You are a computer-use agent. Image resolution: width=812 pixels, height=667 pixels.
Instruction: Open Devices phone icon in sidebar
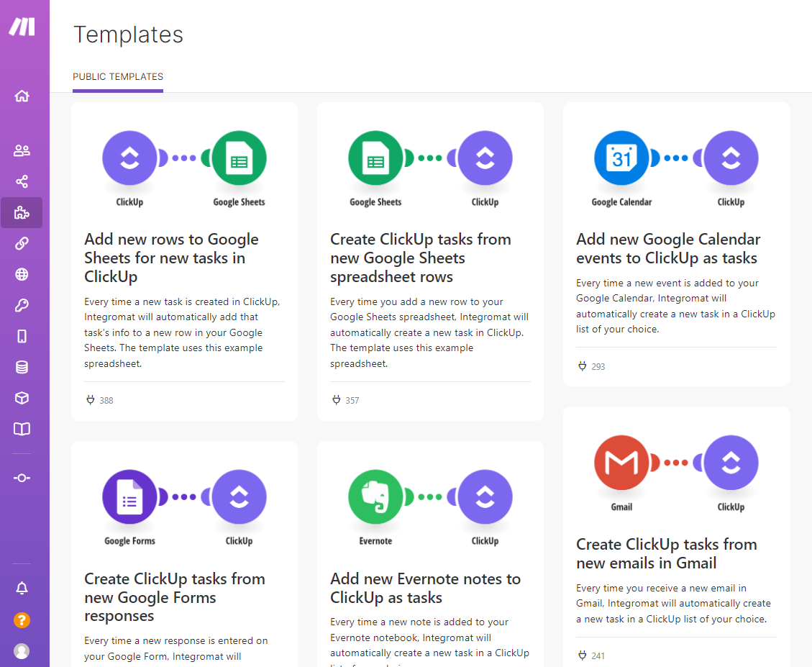coord(22,336)
